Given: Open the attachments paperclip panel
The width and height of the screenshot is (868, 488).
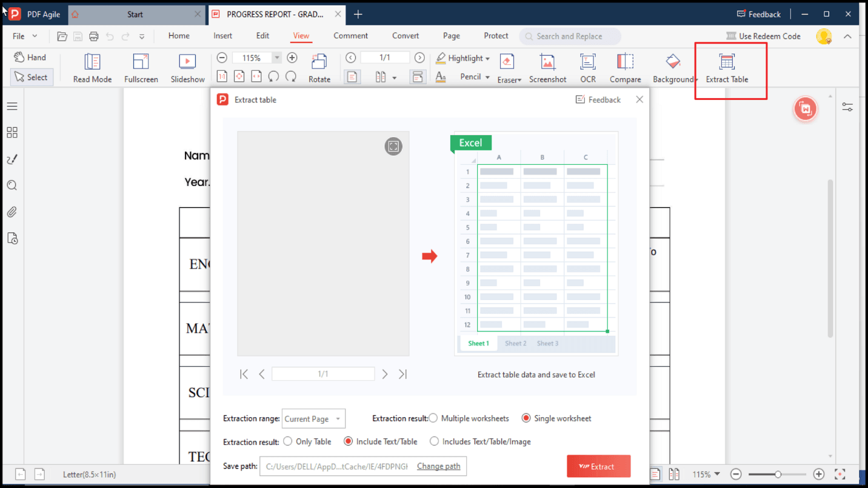Looking at the screenshot, I should pos(12,212).
